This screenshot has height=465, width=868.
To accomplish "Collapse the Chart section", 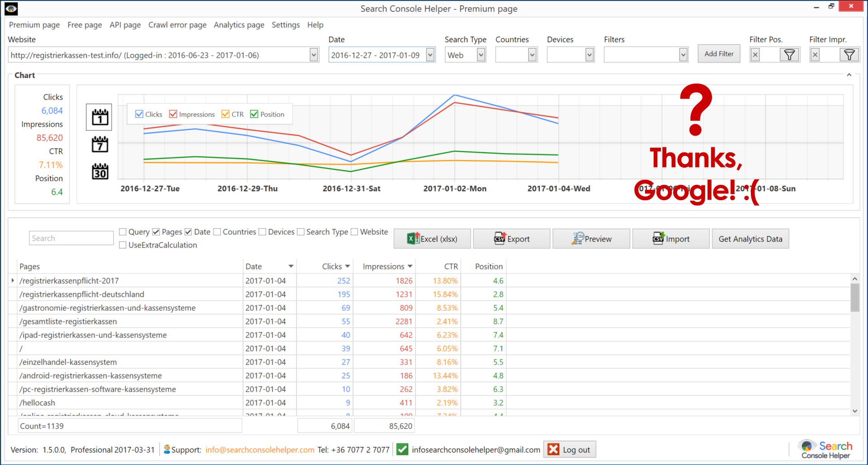I will pyautogui.click(x=849, y=75).
